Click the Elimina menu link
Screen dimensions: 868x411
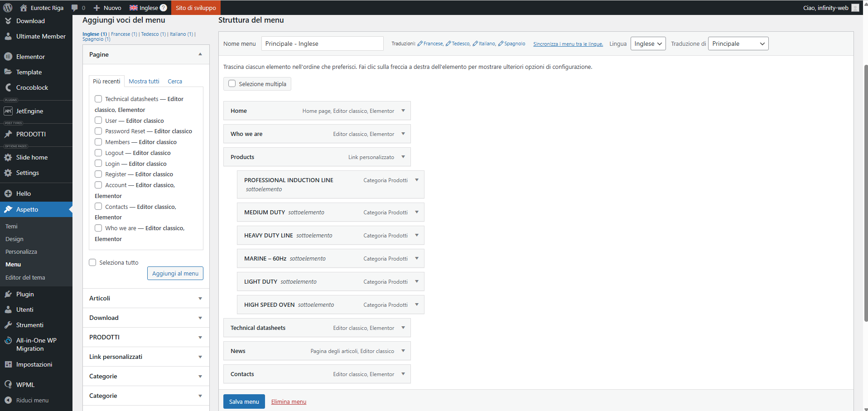[289, 402]
